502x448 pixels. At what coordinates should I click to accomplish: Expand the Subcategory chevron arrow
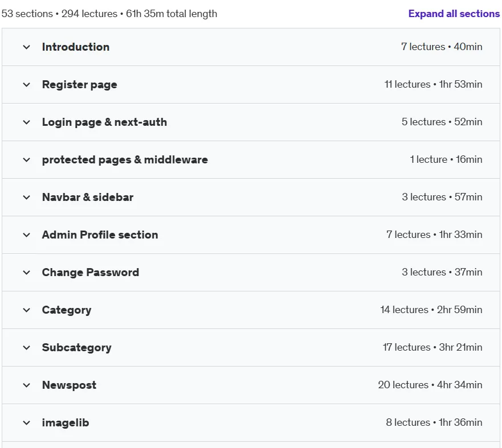coord(27,348)
